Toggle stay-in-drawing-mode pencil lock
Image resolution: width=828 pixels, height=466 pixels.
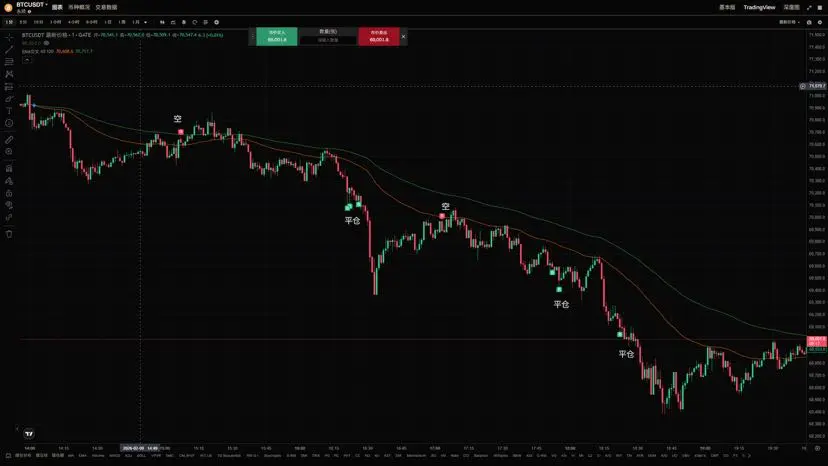click(9, 181)
